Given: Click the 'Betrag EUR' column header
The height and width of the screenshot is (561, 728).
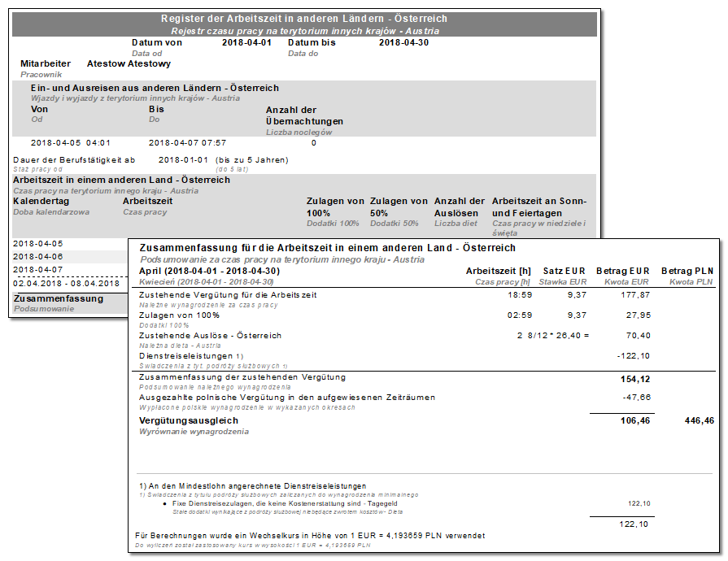Looking at the screenshot, I should (622, 271).
